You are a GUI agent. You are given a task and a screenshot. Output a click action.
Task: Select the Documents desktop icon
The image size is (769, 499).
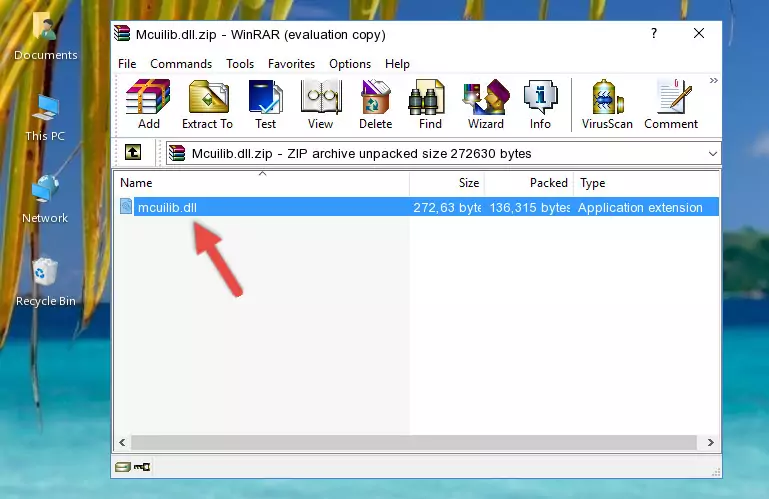click(x=46, y=37)
